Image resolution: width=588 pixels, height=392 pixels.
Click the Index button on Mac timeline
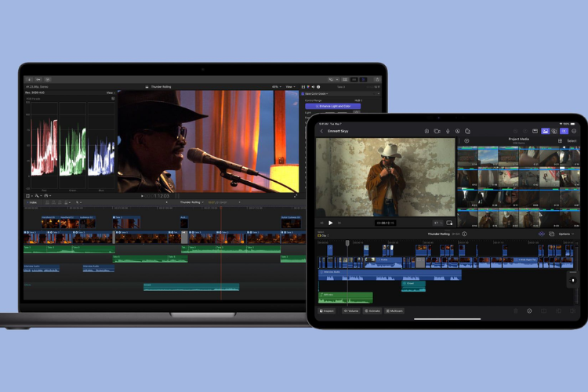pos(33,202)
